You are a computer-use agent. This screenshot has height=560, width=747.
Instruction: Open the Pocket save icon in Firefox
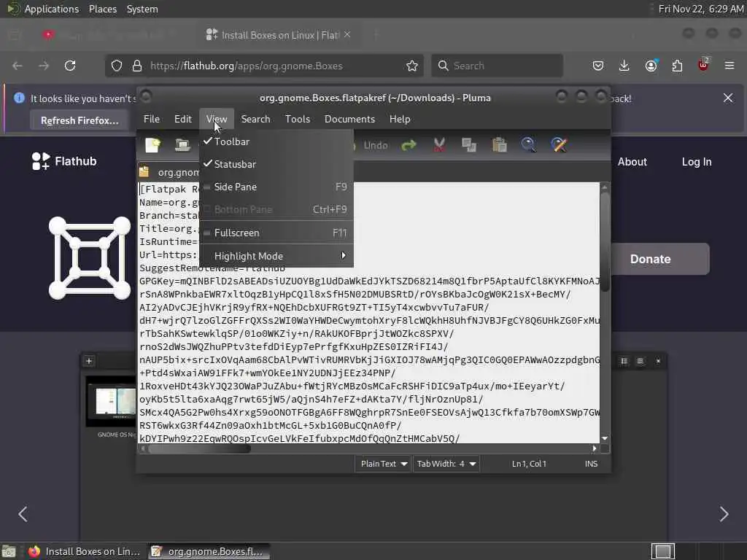[x=598, y=66]
